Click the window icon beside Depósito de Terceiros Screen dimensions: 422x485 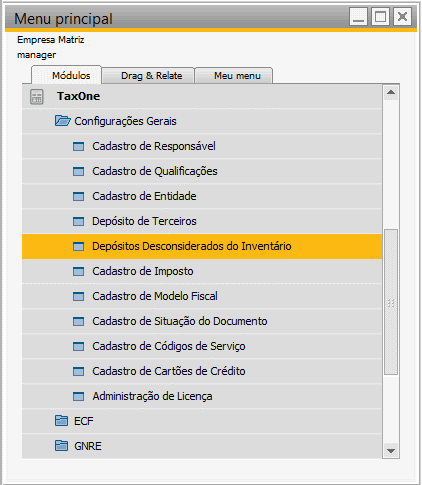78,221
